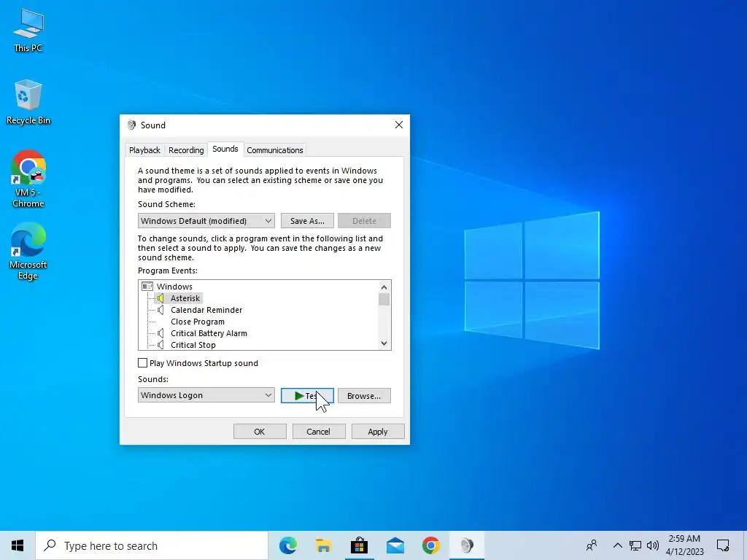This screenshot has height=560, width=747.
Task: Select the Critical Stop event
Action: coord(193,345)
